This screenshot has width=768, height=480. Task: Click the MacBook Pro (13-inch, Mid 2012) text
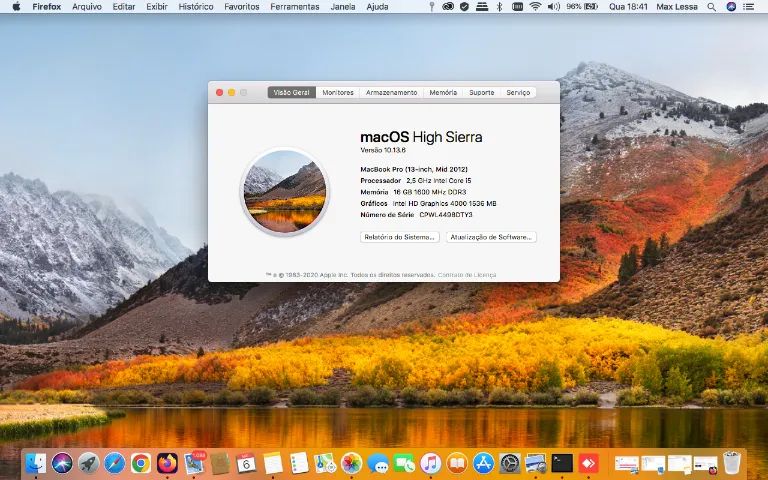[x=414, y=169]
